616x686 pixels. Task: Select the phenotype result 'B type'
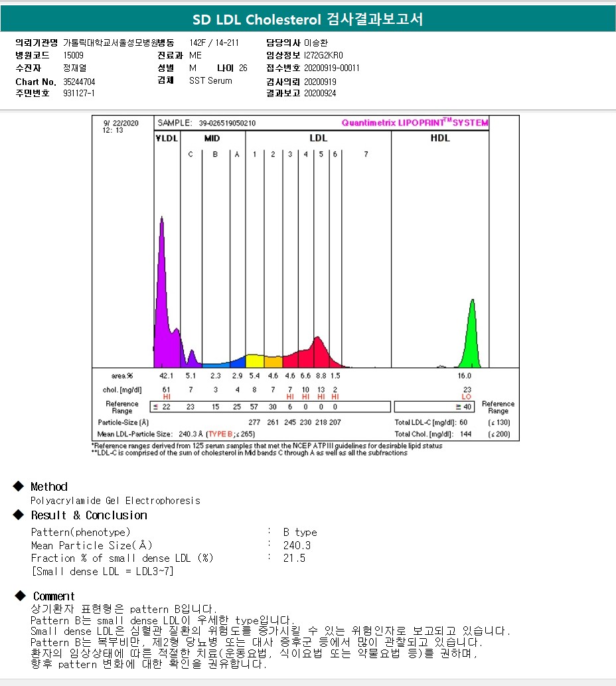pyautogui.click(x=300, y=533)
